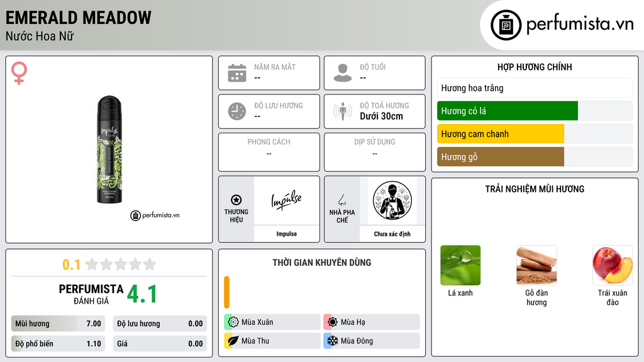Click the TRẢI NGHIỆM MÙI HƯƠNG heading

(x=535, y=189)
